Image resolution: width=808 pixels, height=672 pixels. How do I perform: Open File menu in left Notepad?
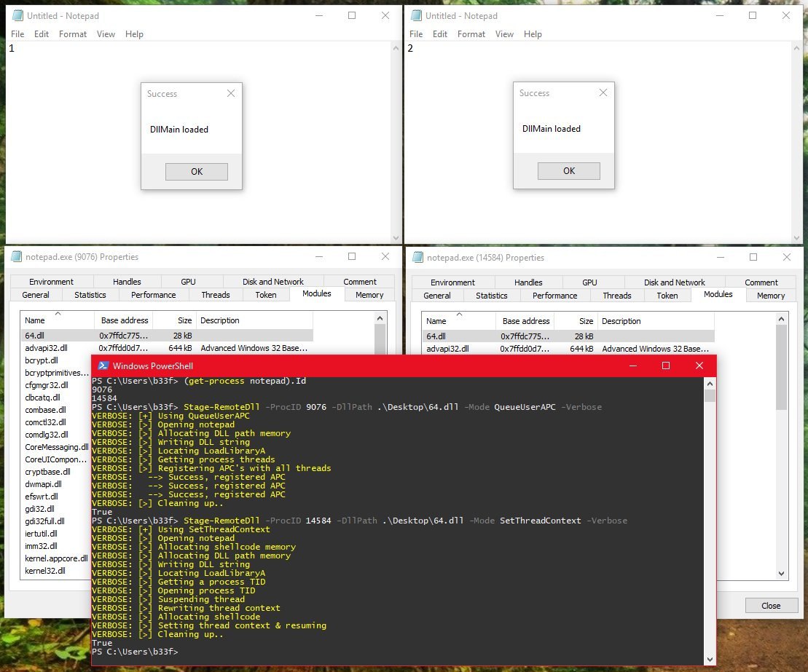(x=17, y=34)
